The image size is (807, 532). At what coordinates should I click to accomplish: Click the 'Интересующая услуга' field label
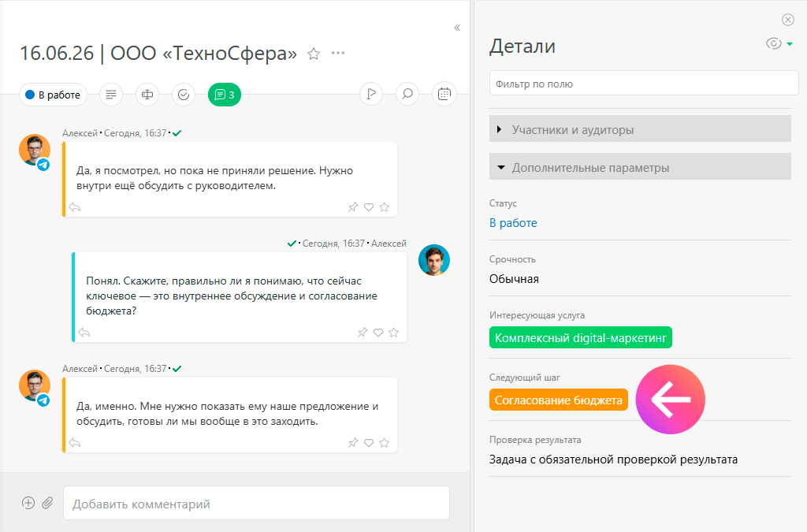point(537,315)
